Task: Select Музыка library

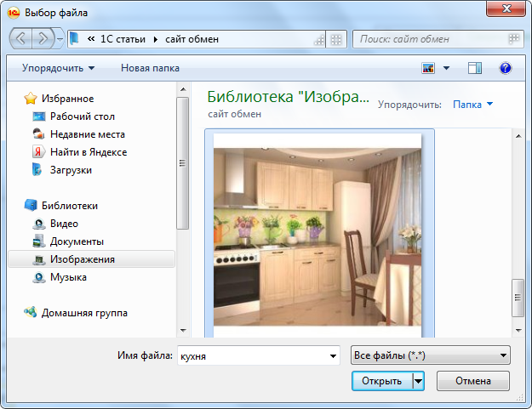Action: click(x=68, y=277)
